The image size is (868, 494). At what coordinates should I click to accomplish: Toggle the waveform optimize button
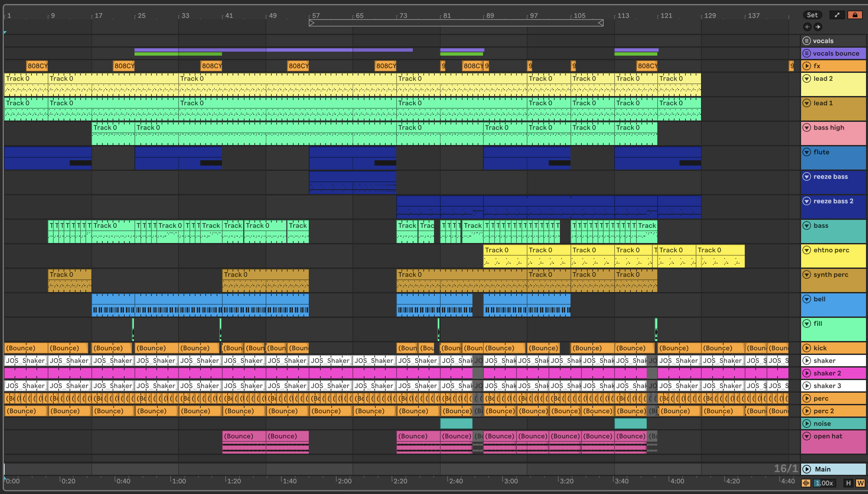pyautogui.click(x=806, y=483)
